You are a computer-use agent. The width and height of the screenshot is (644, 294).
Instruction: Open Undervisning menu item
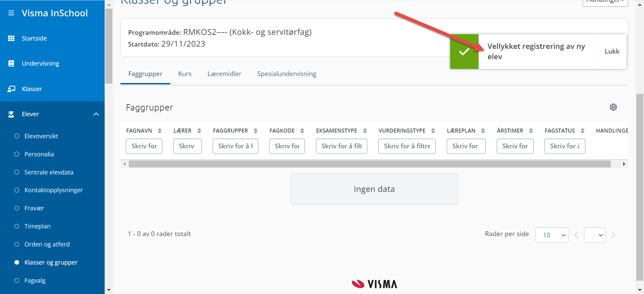click(40, 63)
